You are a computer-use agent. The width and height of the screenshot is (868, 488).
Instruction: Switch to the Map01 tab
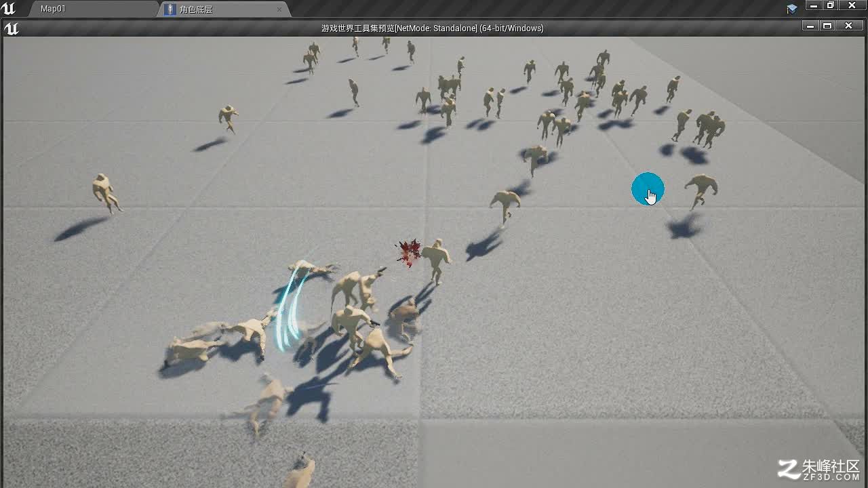click(x=93, y=9)
